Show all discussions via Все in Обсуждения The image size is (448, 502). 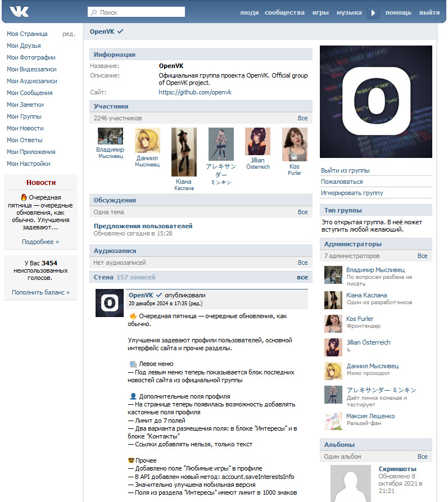[x=302, y=212]
